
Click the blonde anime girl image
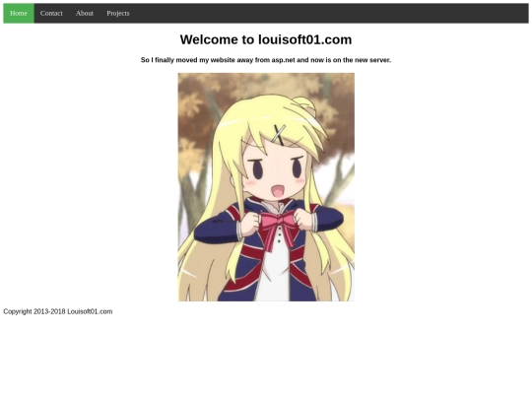[x=266, y=187]
